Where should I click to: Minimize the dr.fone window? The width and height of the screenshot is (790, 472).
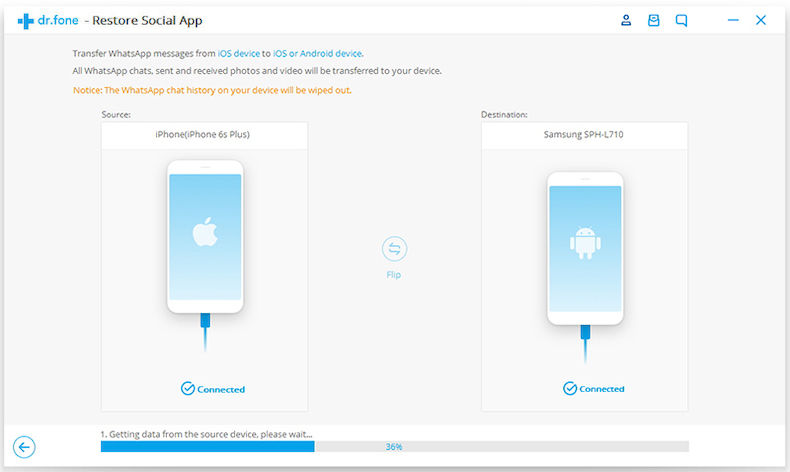[733, 20]
